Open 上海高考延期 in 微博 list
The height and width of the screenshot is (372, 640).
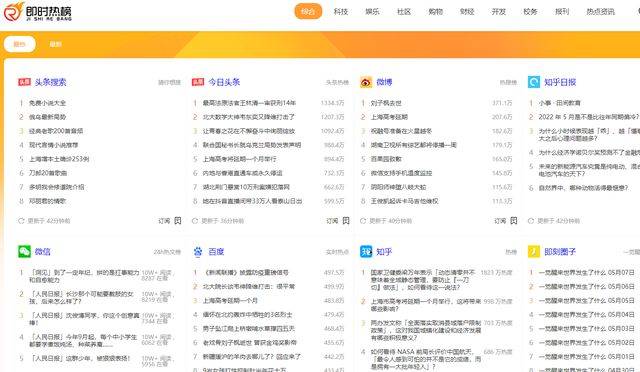coord(389,117)
